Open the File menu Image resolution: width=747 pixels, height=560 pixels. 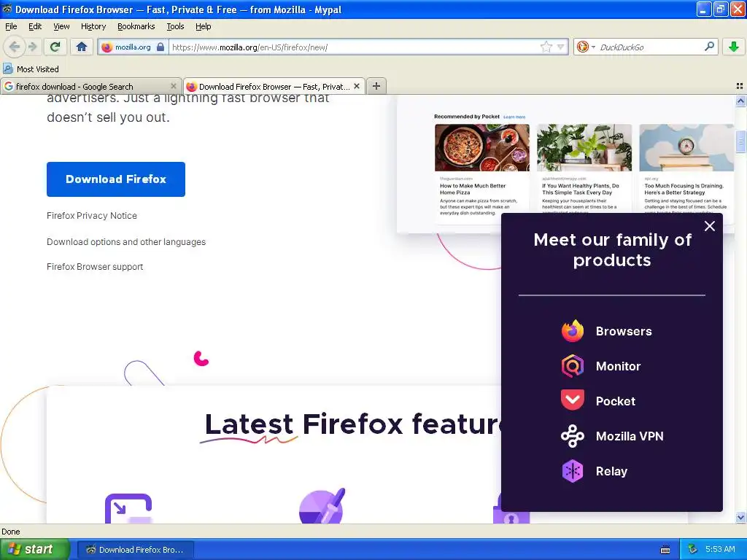[x=11, y=26]
